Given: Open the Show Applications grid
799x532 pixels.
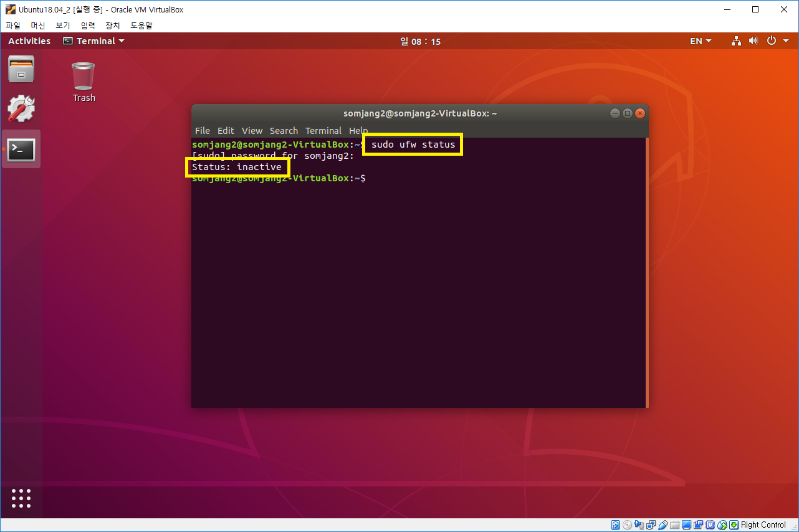Looking at the screenshot, I should [x=21, y=498].
